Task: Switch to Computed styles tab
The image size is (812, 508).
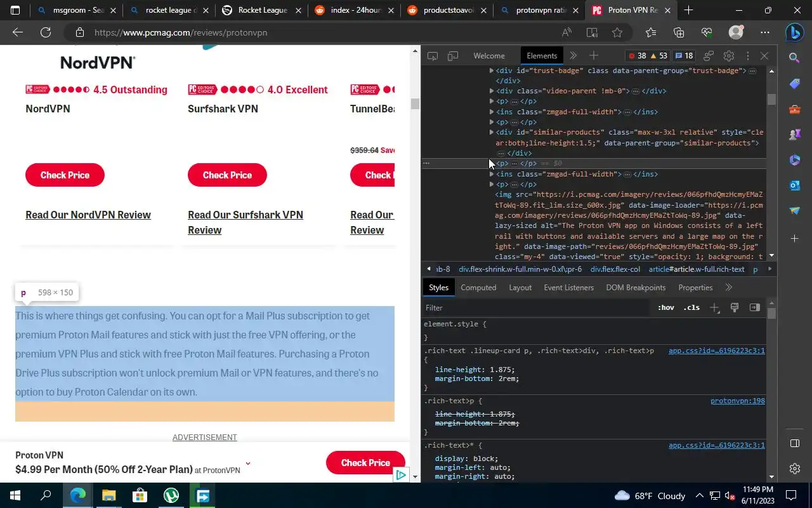Action: click(478, 288)
